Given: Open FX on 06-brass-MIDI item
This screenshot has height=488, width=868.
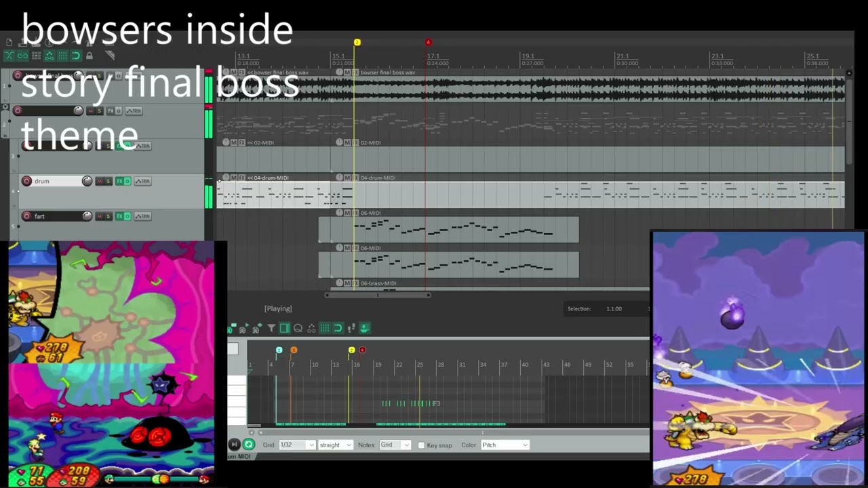Looking at the screenshot, I should point(355,283).
